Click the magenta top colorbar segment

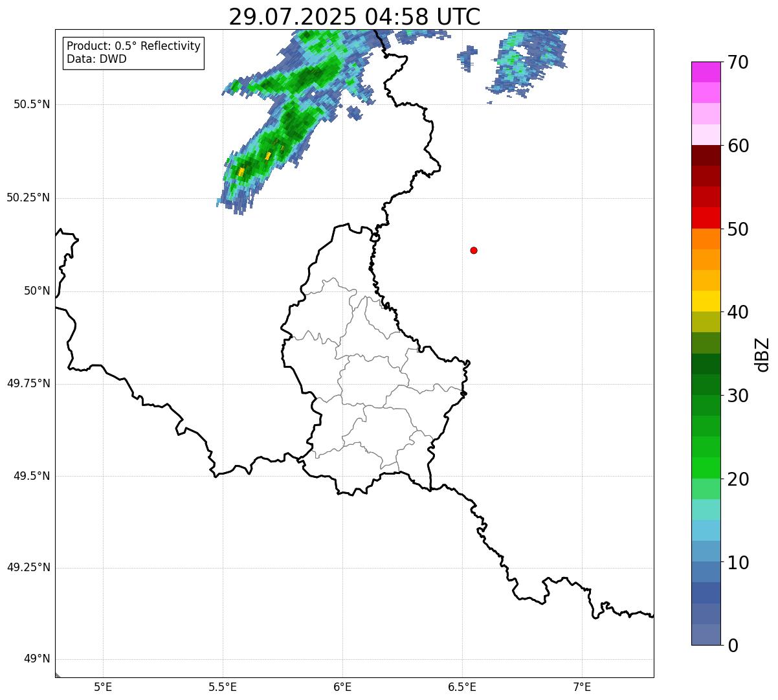tap(706, 72)
